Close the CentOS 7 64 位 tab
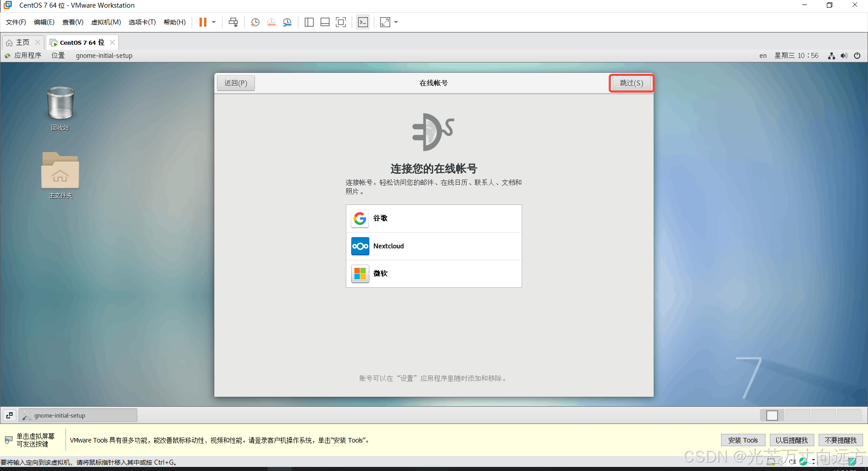The width and height of the screenshot is (868, 471). coord(113,43)
